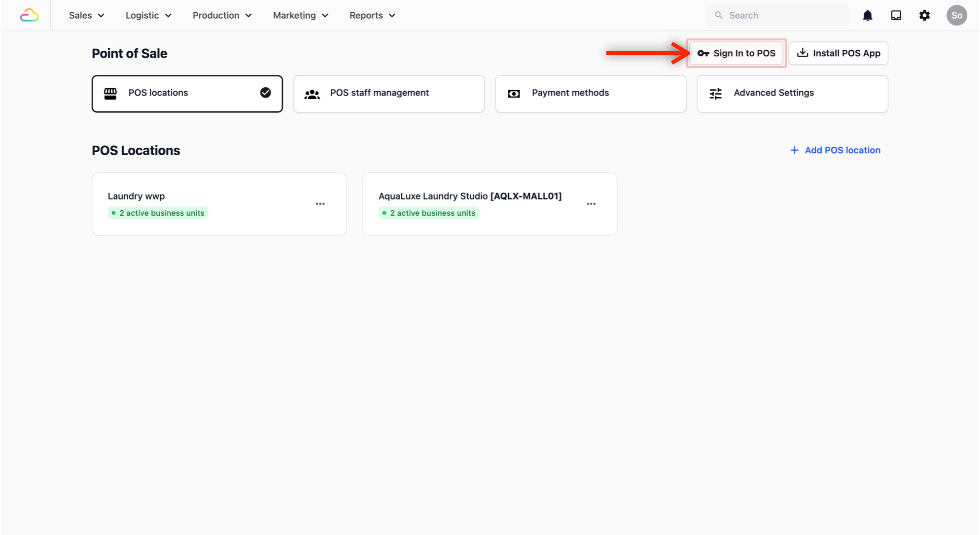
Task: Expand the Logistic dropdown menu
Action: (148, 15)
